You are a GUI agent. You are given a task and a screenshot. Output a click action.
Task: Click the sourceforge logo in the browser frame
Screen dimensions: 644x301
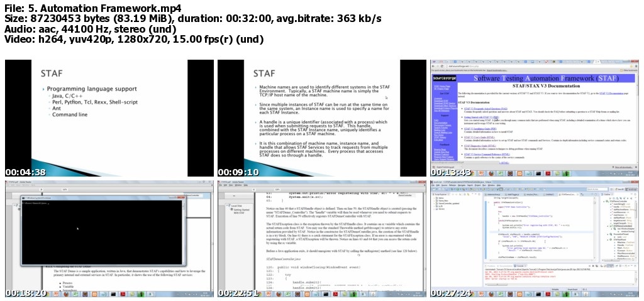coord(443,78)
